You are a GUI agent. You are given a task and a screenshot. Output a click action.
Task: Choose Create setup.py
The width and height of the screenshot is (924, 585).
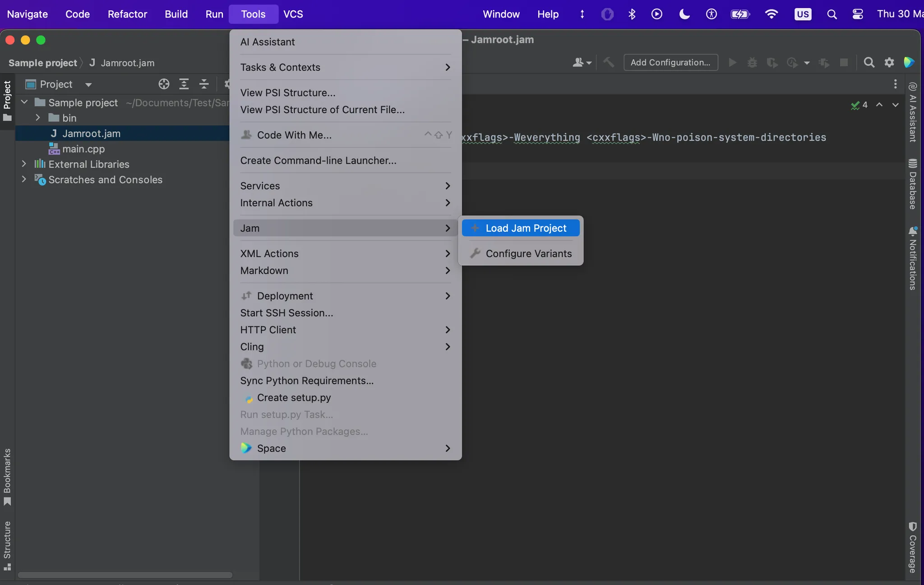(345, 398)
